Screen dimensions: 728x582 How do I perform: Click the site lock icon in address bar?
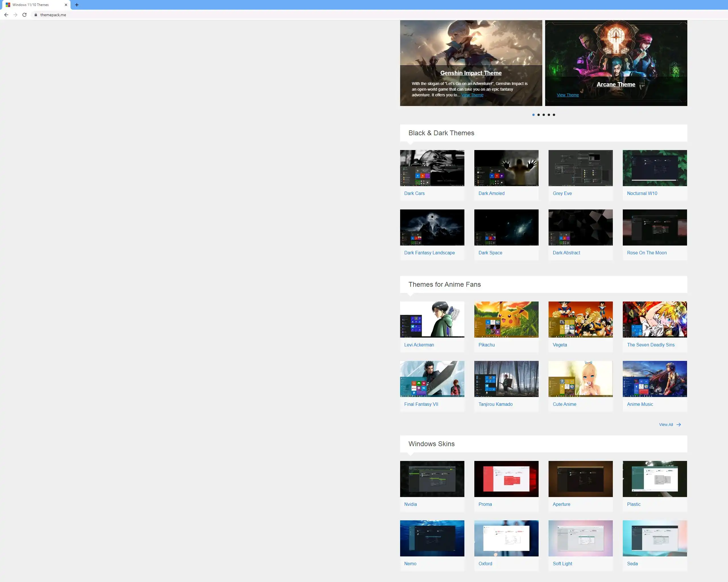point(36,15)
